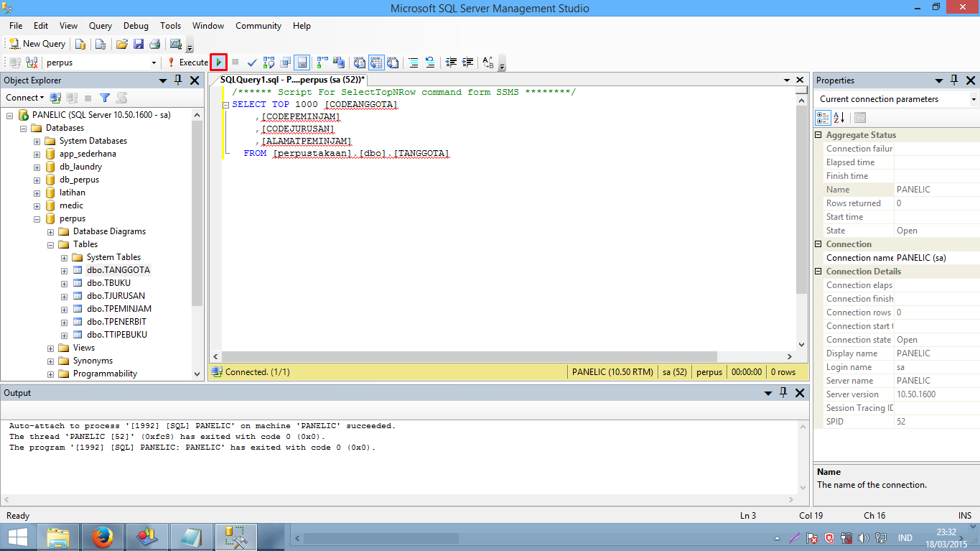Open the Query menu

(100, 25)
